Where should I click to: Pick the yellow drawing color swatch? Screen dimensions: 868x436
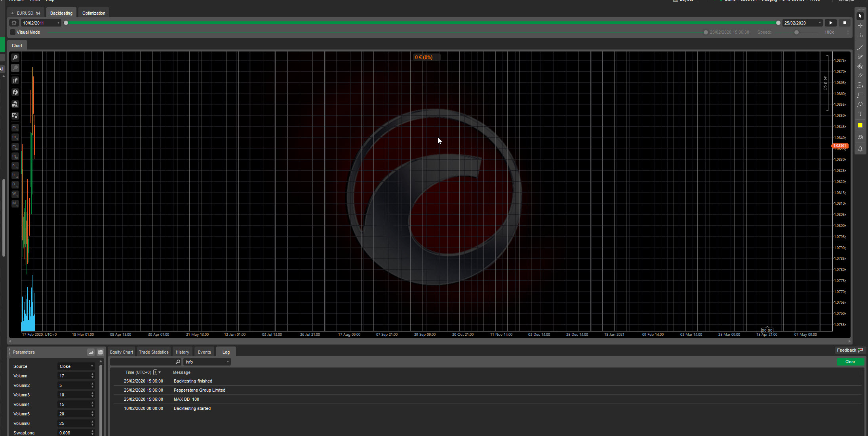tap(860, 125)
